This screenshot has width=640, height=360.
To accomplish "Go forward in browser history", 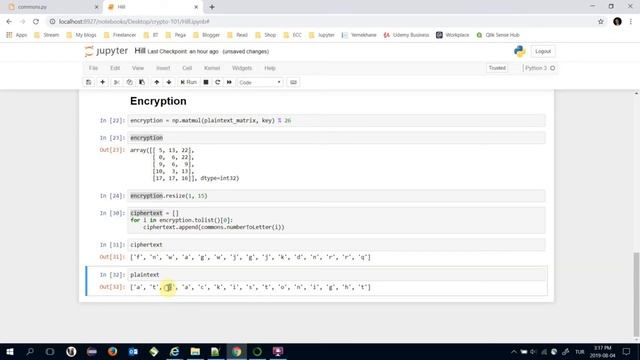I will pyautogui.click(x=22, y=22).
